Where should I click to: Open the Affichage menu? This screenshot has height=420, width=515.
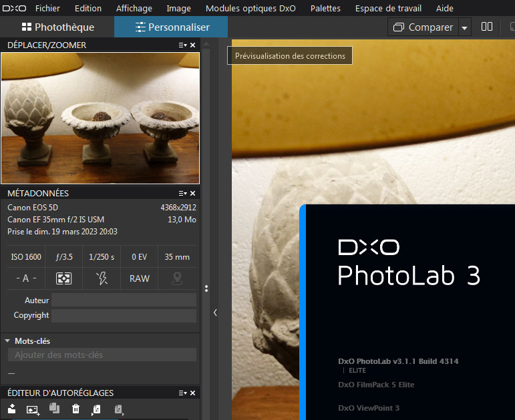click(x=134, y=8)
